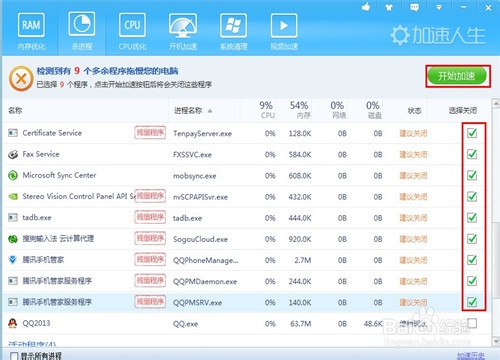Check the QQ2013 row checkbox
This screenshot has height=360, width=500.
[472, 323]
